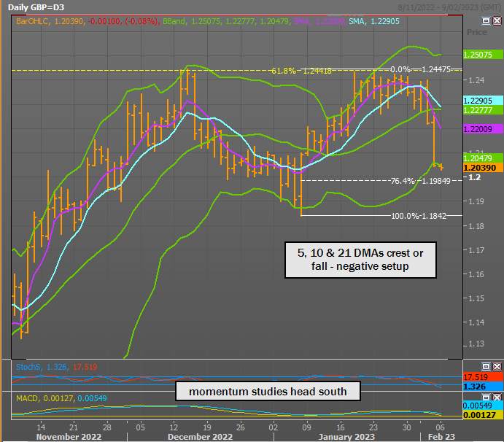Click the MACD indicator label
The width and height of the screenshot is (504, 442).
tap(27, 398)
